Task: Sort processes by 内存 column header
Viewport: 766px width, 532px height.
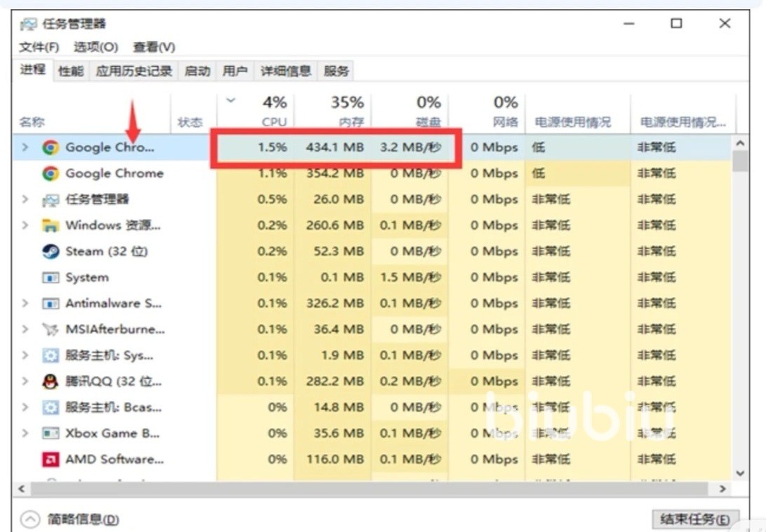Action: (347, 112)
